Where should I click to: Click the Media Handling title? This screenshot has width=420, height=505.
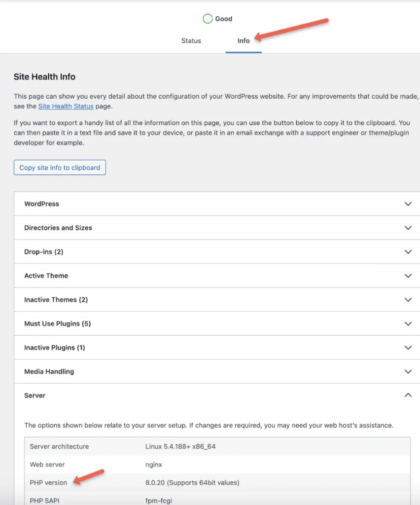coord(49,372)
